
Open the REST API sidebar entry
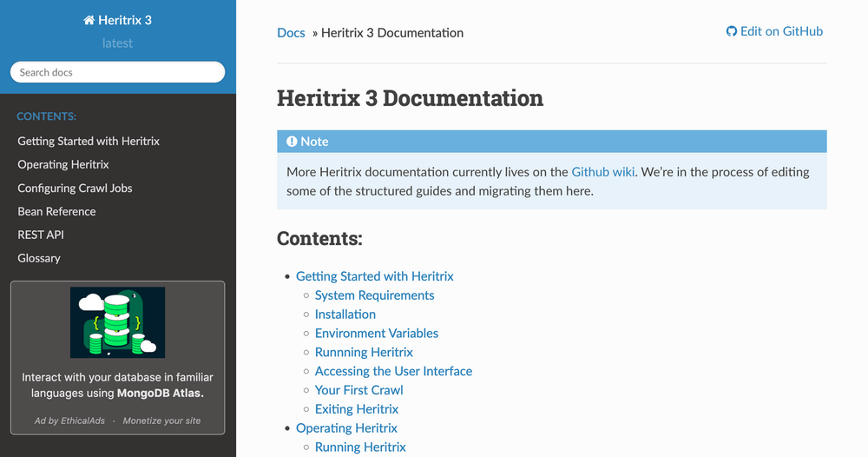[41, 235]
